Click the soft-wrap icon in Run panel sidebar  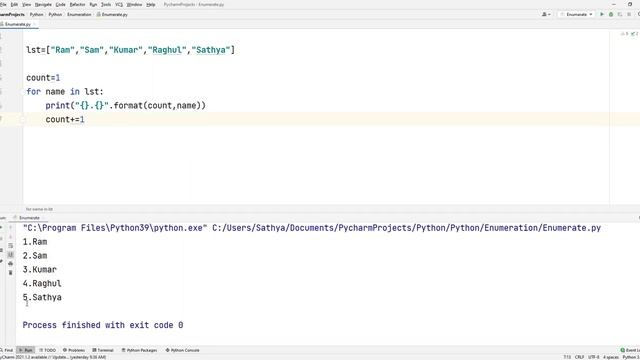pos(11,246)
